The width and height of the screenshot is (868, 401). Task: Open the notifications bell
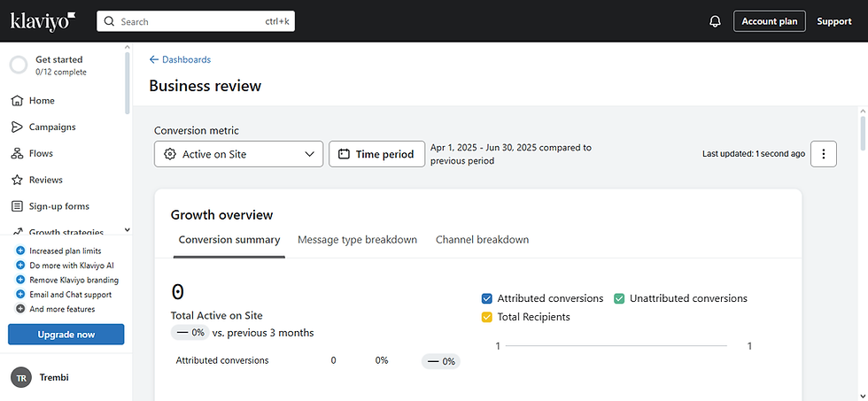(716, 21)
